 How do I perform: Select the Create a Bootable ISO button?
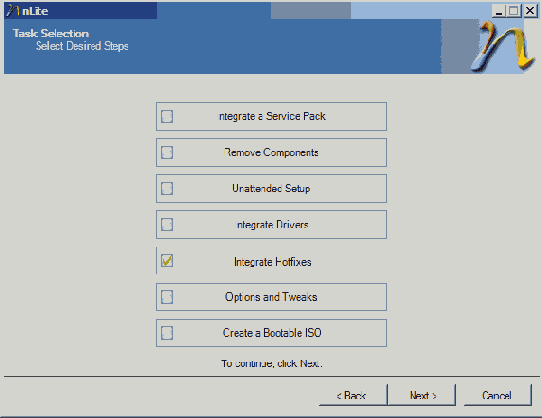271,333
